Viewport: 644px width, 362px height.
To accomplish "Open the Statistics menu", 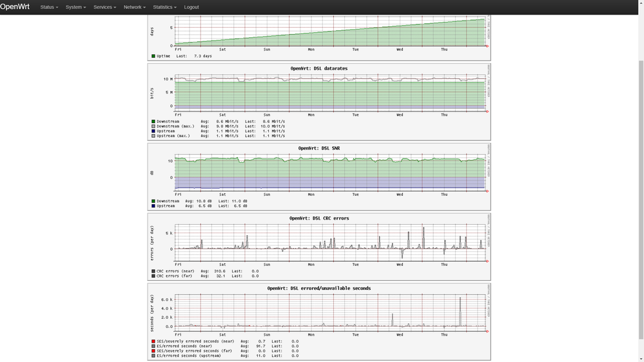I will (x=164, y=7).
